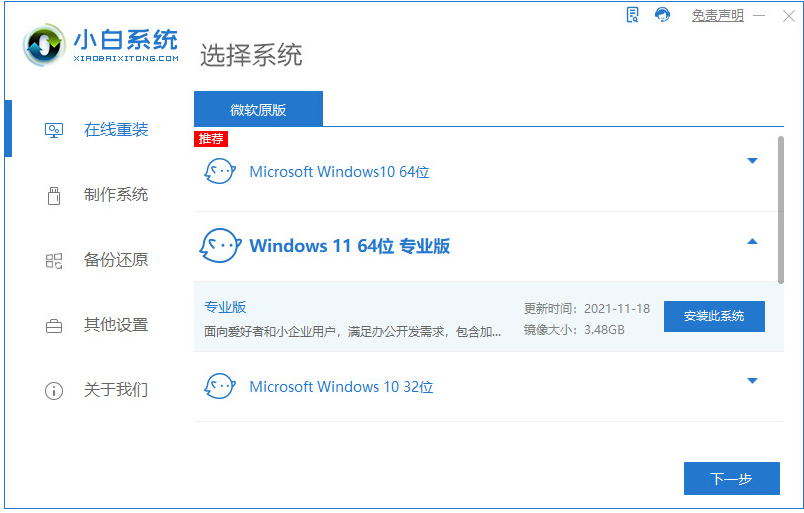The image size is (804, 513).
Task: Click the 备份还原 grid icon
Action: [54, 261]
